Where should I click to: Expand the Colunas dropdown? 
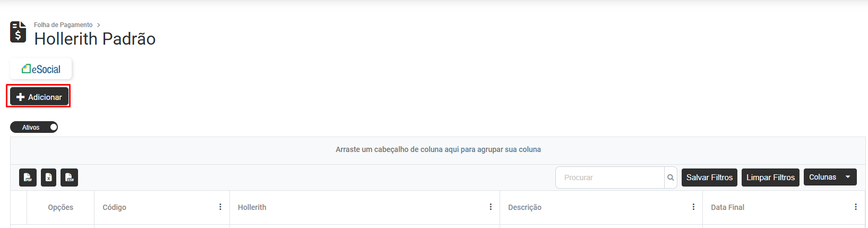pos(830,177)
